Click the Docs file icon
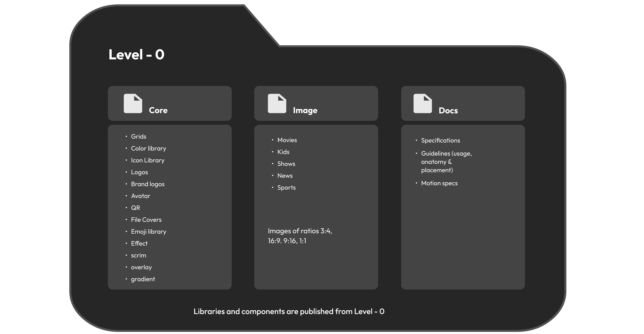This screenshot has width=644, height=334. click(422, 104)
